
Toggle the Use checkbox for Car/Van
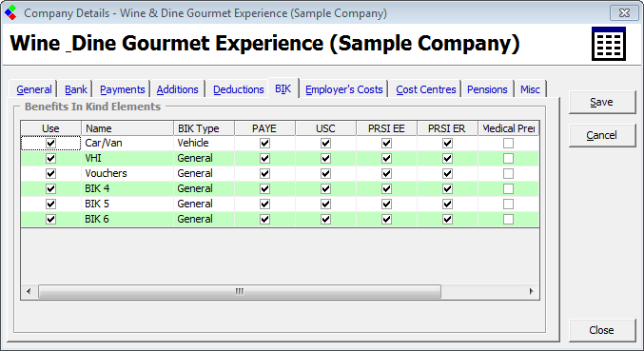(51, 144)
